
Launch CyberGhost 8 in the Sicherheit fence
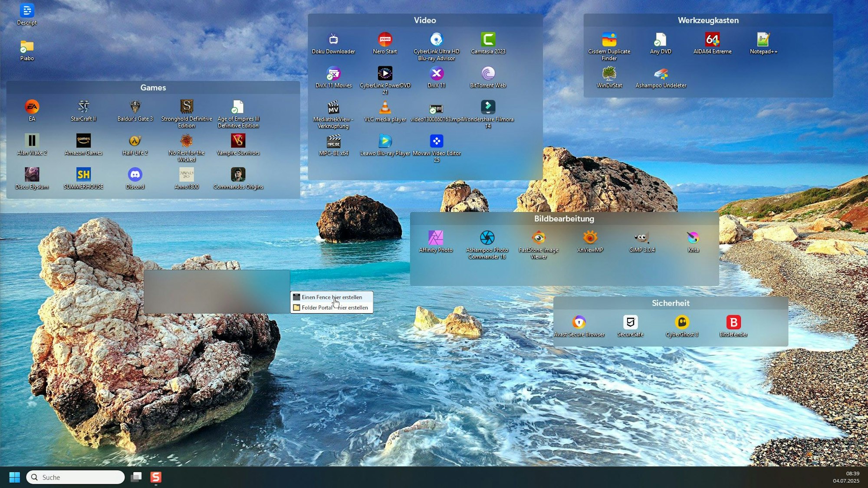682,322
